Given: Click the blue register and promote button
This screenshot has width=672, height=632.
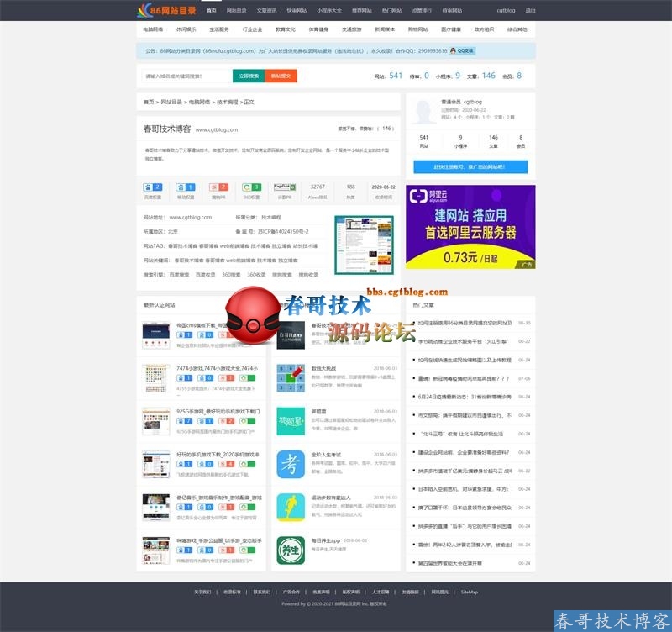Looking at the screenshot, I should 470,166.
